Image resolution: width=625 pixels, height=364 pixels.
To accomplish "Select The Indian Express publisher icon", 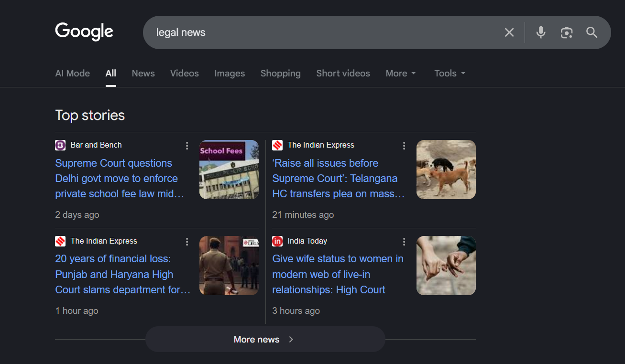I will tap(277, 145).
